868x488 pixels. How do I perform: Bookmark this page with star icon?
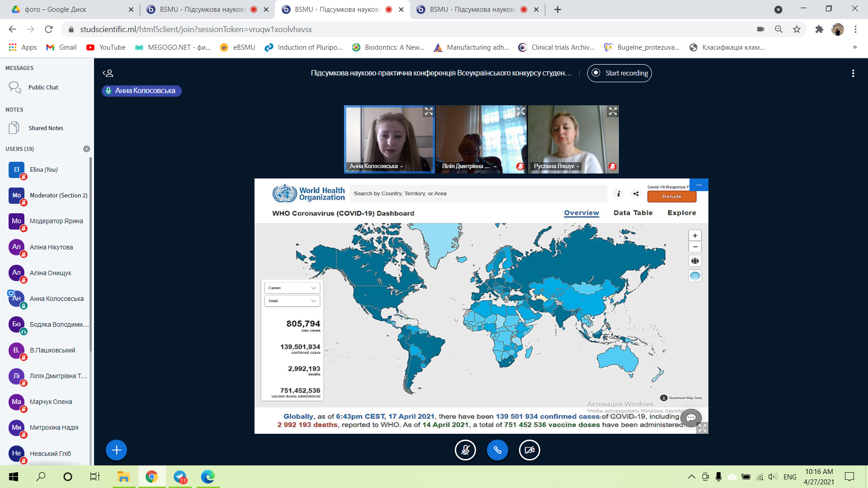coord(797,29)
